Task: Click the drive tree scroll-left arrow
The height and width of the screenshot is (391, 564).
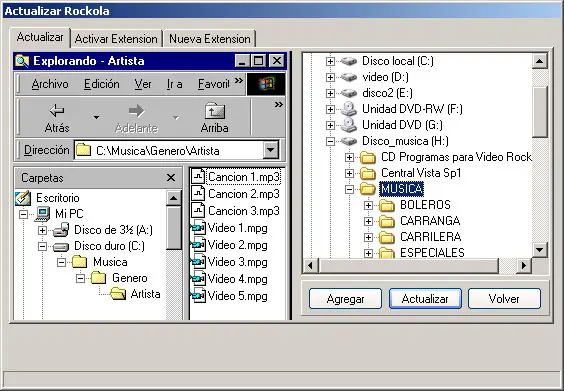Action: click(311, 266)
